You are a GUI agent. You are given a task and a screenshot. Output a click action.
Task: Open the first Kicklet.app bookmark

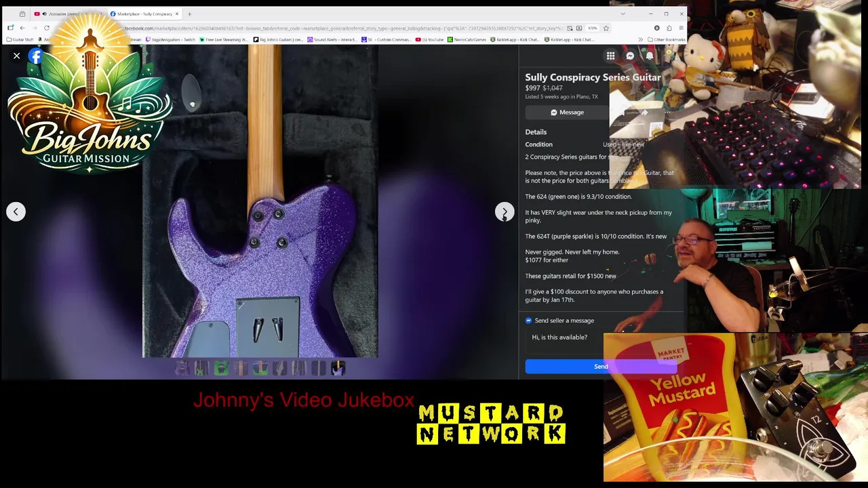point(515,39)
